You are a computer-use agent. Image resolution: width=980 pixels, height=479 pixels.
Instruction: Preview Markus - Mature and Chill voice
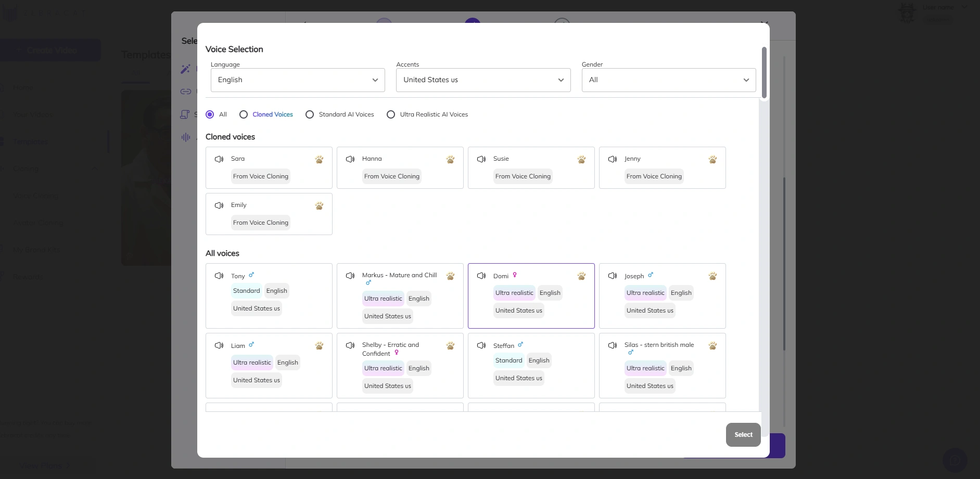pos(350,276)
